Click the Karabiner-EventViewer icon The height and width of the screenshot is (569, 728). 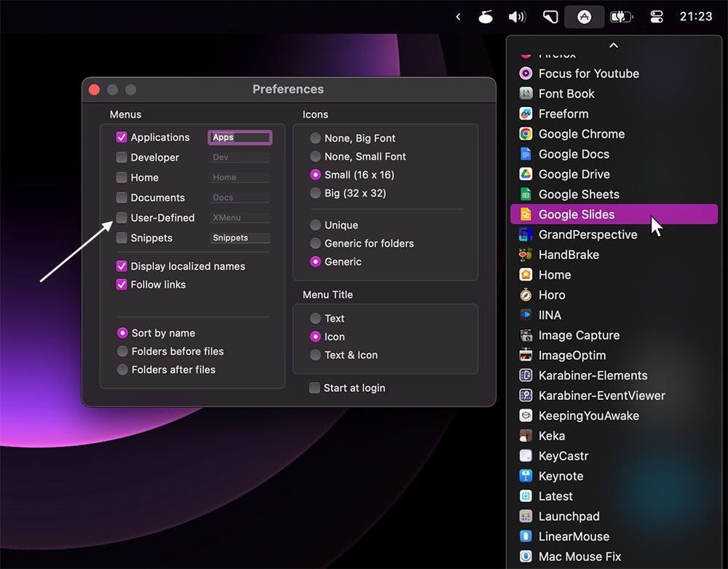tap(526, 396)
